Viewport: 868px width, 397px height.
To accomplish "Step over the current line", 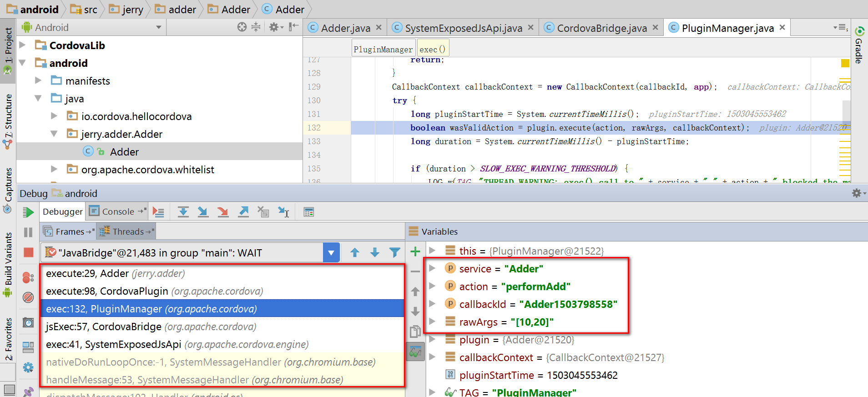I will [183, 212].
